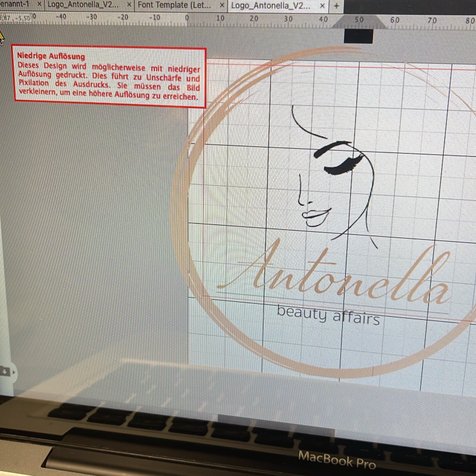
Task: Click the horizontal ruler at zero mark
Action: tap(187, 19)
